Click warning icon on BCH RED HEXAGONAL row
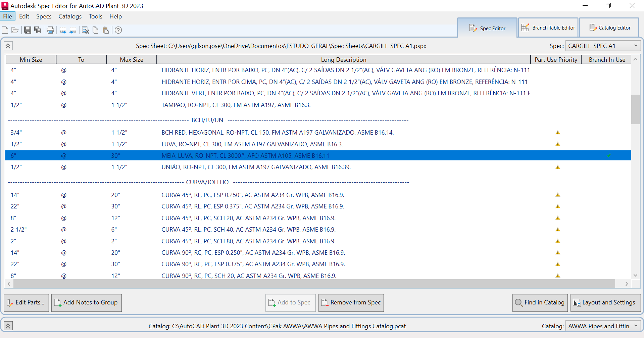 tap(558, 133)
